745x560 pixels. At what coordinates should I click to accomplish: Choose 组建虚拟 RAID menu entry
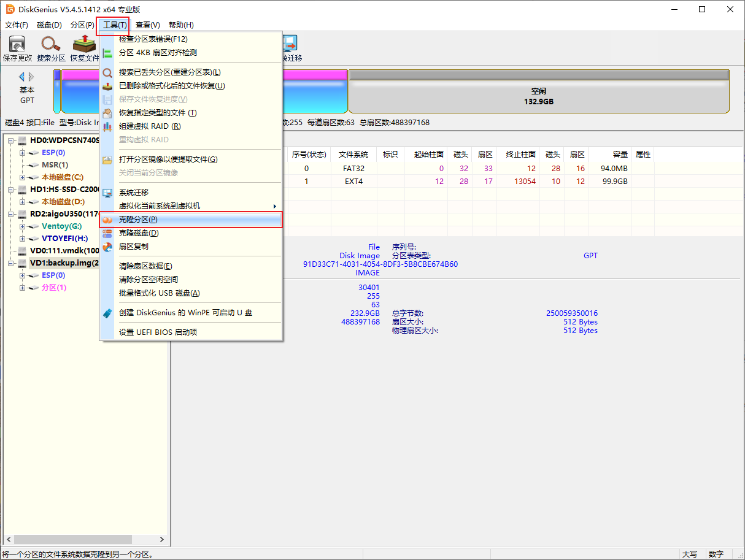(x=191, y=126)
